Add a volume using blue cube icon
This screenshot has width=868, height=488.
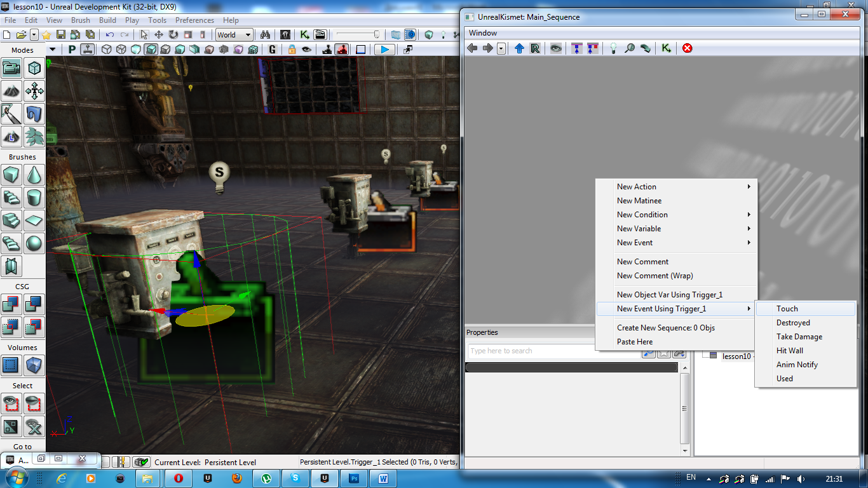pos(34,365)
